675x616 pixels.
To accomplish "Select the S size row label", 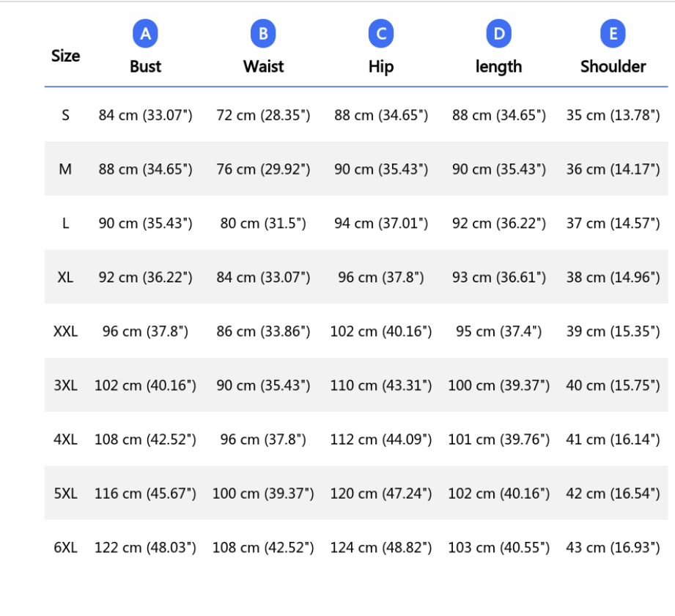I will pos(65,115).
